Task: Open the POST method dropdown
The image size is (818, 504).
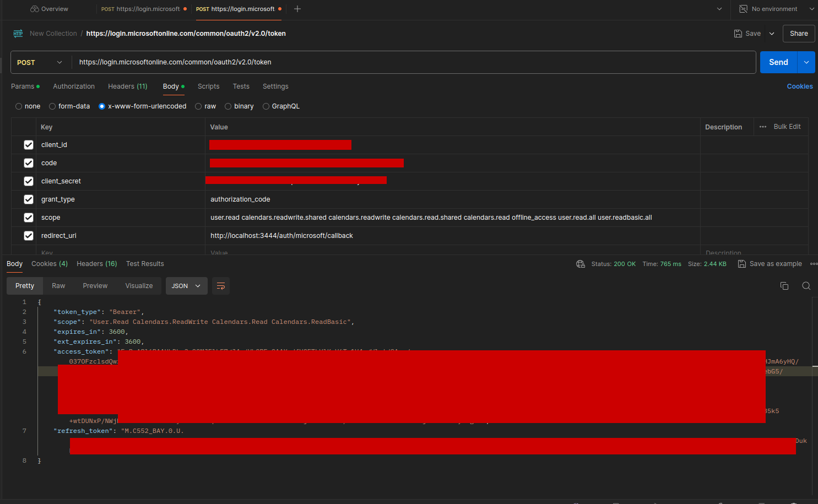Action: pyautogui.click(x=41, y=62)
